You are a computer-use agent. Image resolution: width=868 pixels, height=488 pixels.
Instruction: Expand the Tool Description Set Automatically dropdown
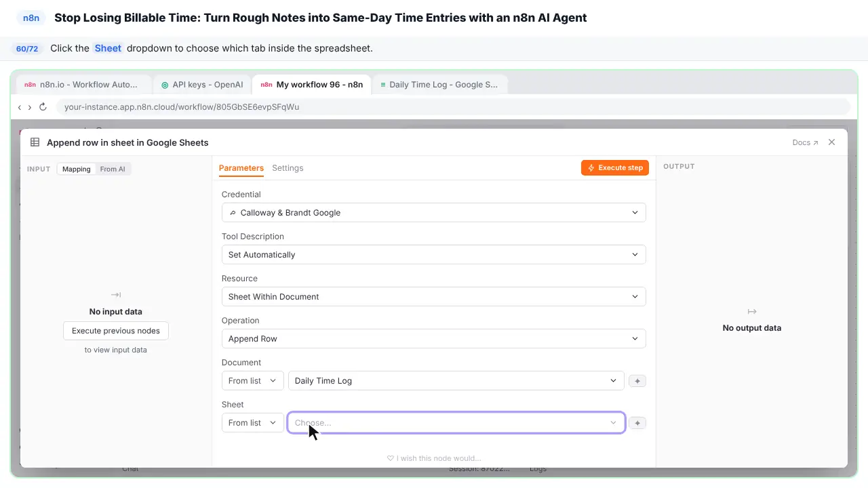[x=433, y=255]
